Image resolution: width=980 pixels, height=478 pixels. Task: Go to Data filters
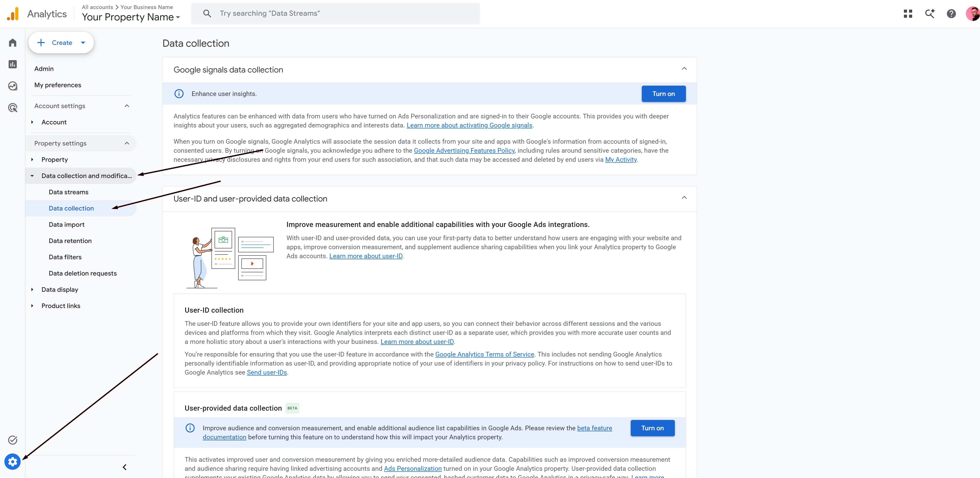pyautogui.click(x=65, y=257)
